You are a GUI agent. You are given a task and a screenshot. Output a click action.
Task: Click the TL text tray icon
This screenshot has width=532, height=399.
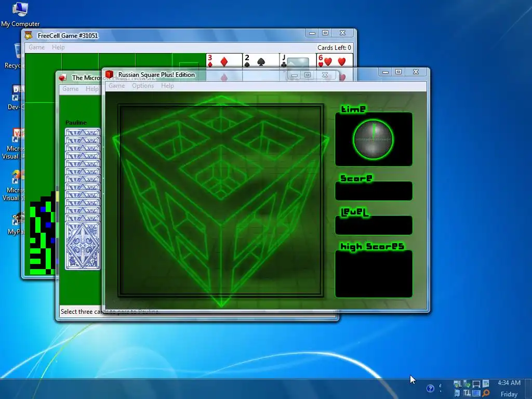point(467,393)
